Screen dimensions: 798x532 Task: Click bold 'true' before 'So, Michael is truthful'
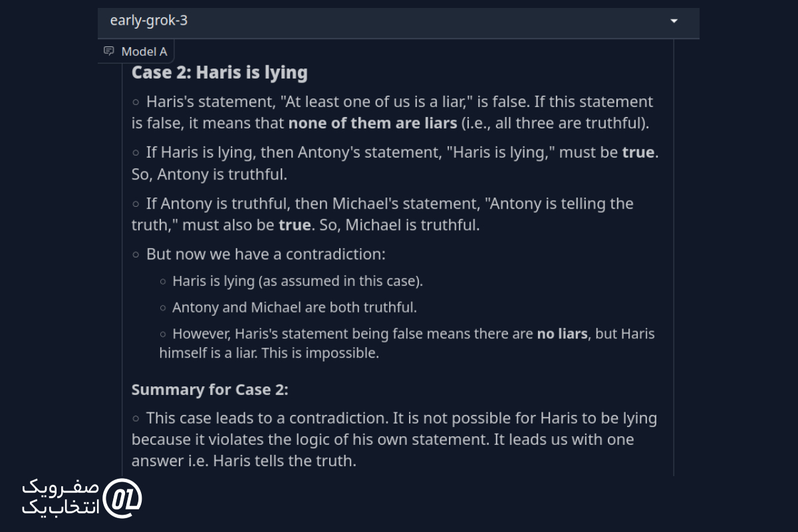click(x=295, y=225)
